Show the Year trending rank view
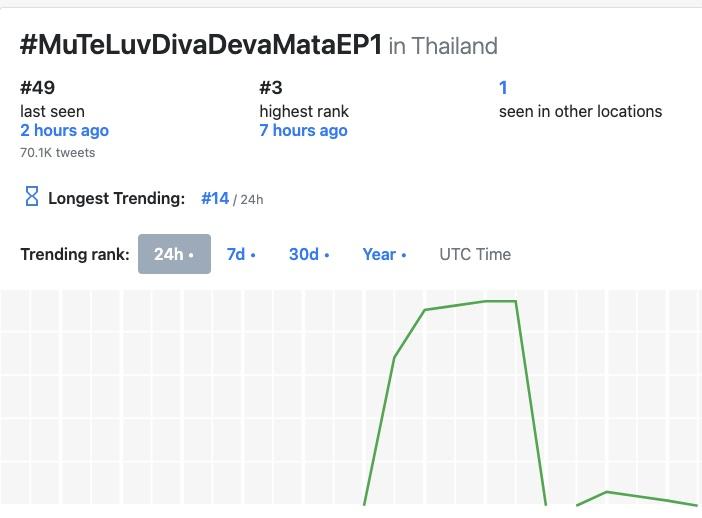This screenshot has width=702, height=518. point(384,254)
